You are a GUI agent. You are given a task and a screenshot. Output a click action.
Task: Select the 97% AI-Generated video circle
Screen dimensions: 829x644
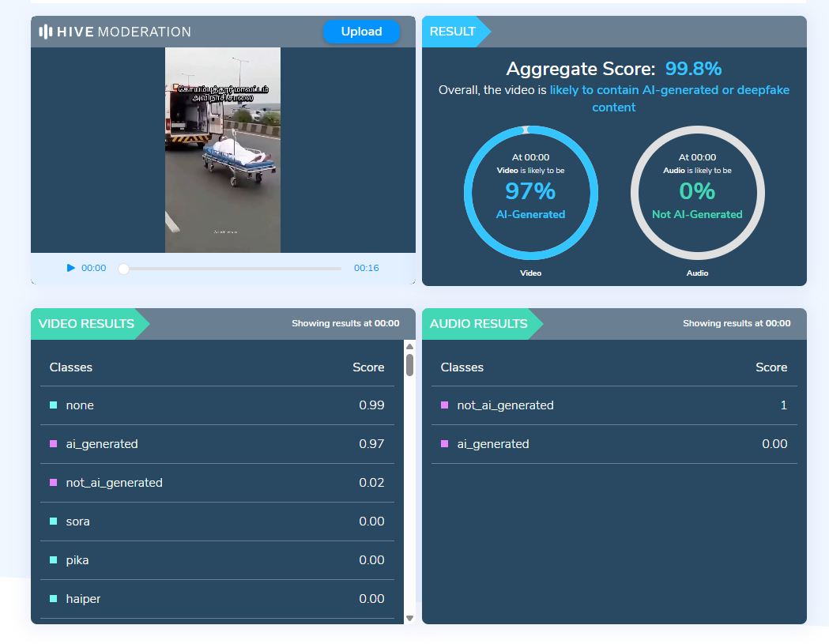pos(531,194)
